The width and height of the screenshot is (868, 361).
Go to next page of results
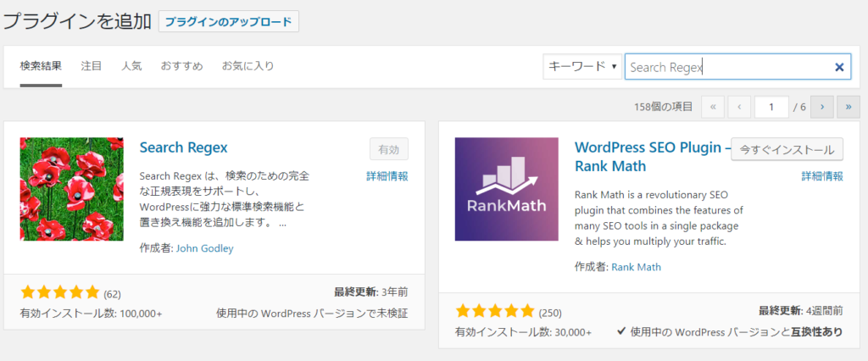click(x=821, y=107)
